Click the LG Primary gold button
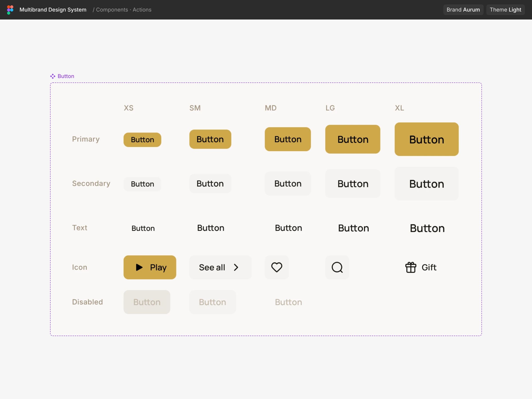Viewport: 532px width, 399px height. pos(353,139)
